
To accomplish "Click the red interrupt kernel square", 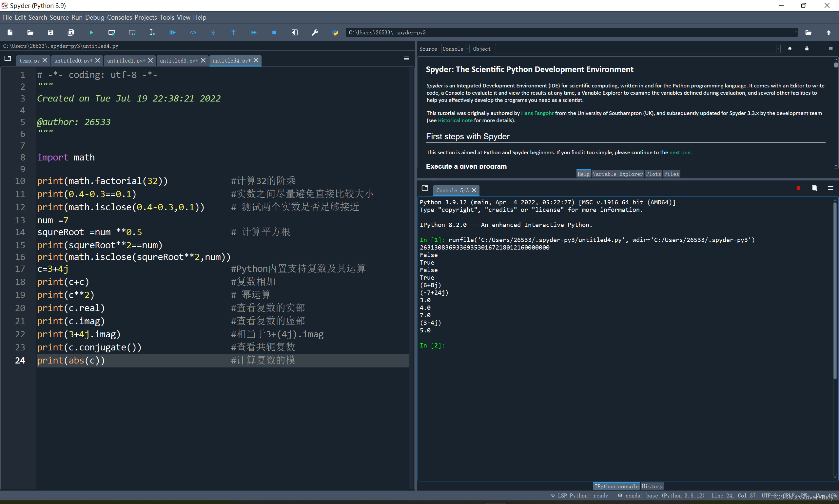I will (x=798, y=188).
